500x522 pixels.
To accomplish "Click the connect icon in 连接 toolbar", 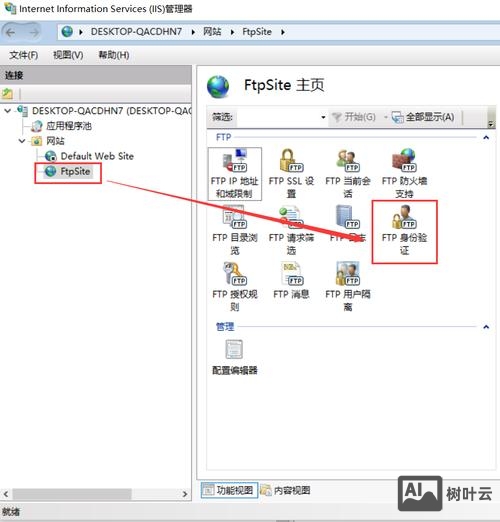I will pyautogui.click(x=7, y=94).
